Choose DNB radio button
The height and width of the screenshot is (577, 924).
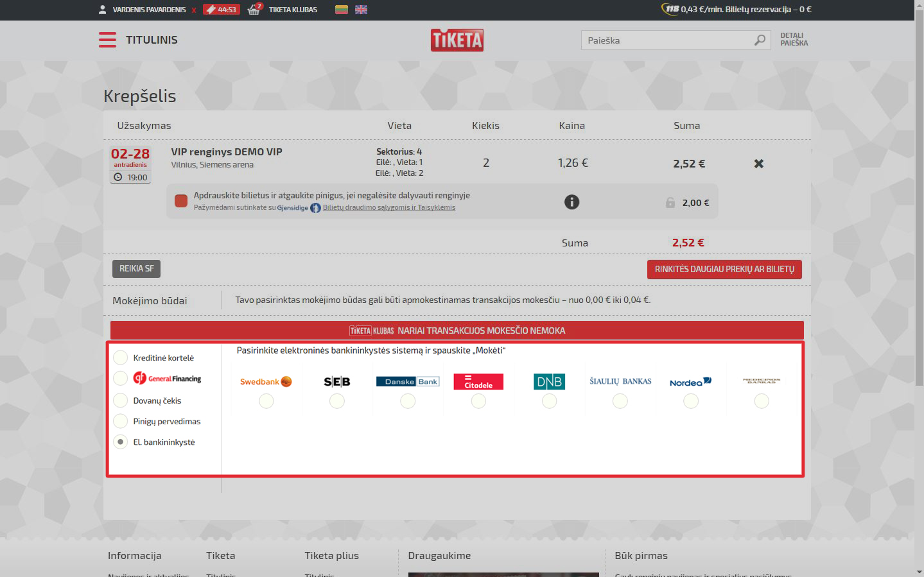pos(550,401)
